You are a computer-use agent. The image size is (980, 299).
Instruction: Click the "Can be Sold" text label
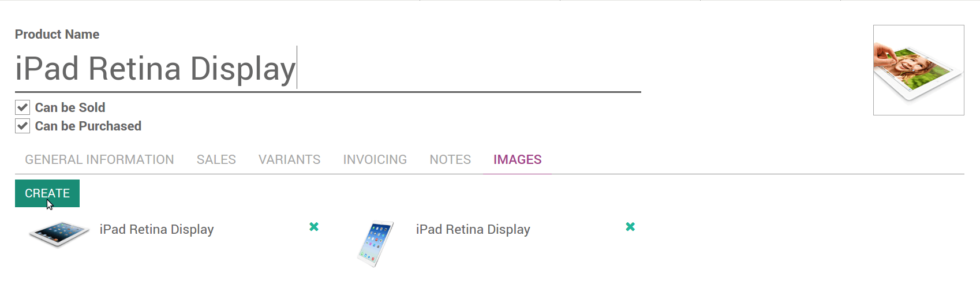[70, 108]
